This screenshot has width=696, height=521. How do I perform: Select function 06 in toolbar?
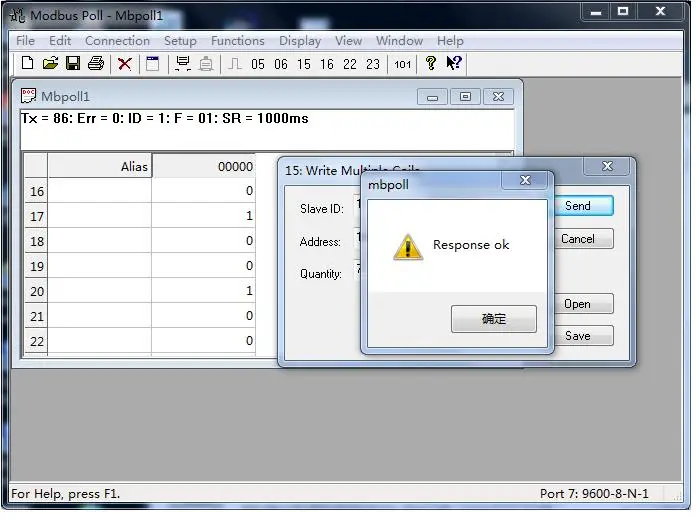(x=281, y=65)
